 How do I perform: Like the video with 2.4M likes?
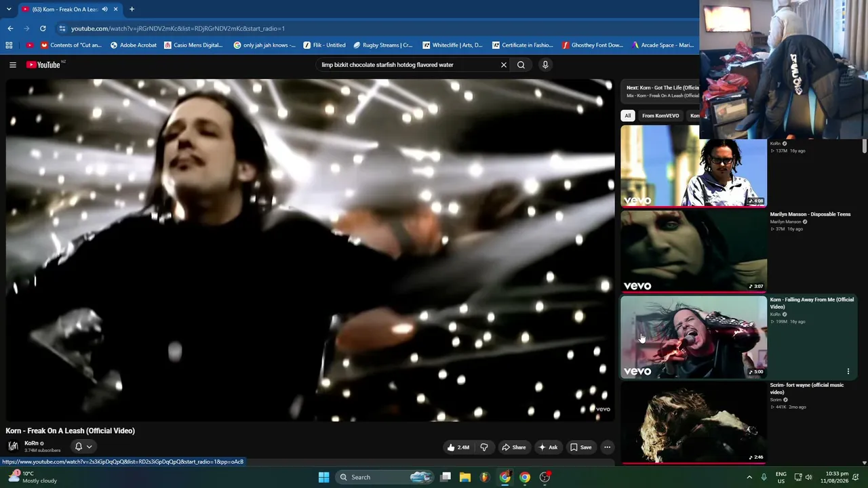[458, 447]
